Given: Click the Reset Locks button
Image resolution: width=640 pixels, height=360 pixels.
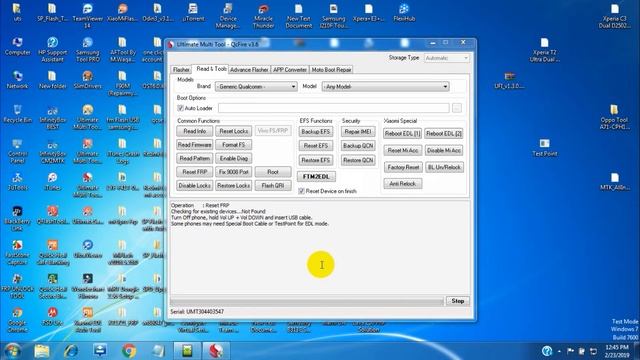Looking at the screenshot, I should [x=234, y=131].
